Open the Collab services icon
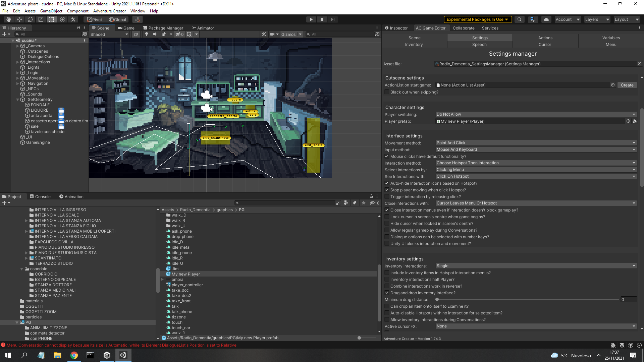The height and width of the screenshot is (362, 644). click(533, 19)
